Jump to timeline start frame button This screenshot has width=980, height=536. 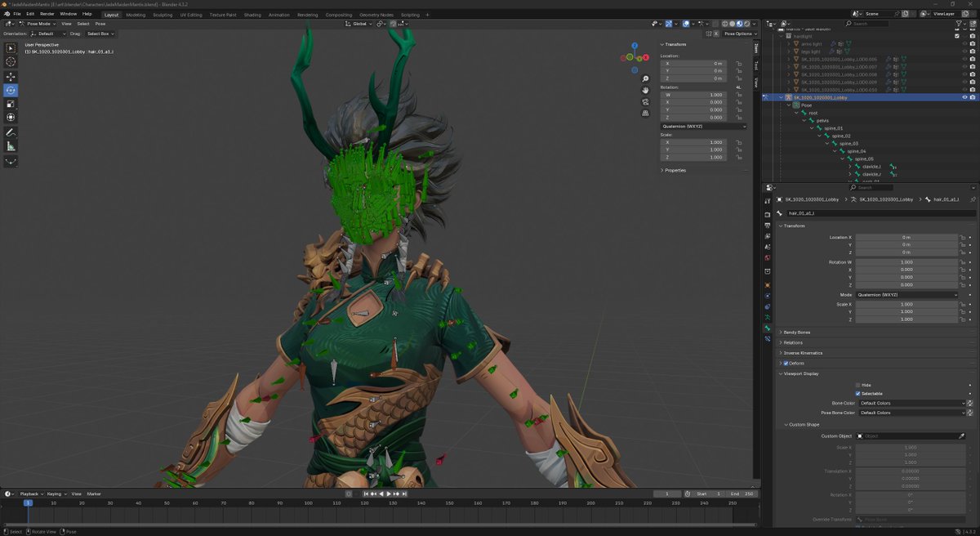(366, 494)
